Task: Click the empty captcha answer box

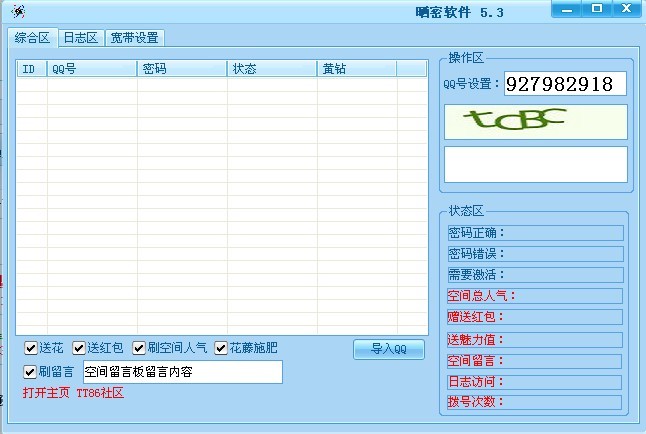Action: tap(536, 164)
